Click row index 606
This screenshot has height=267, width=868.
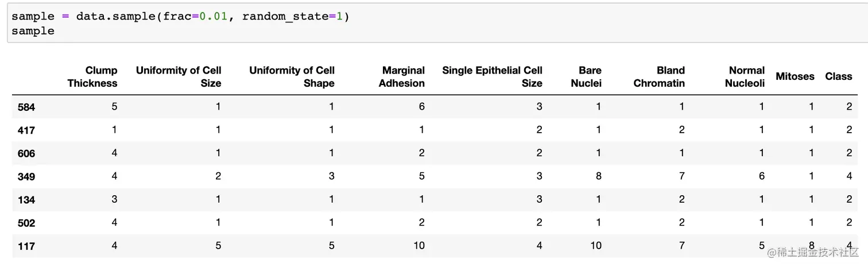click(26, 153)
